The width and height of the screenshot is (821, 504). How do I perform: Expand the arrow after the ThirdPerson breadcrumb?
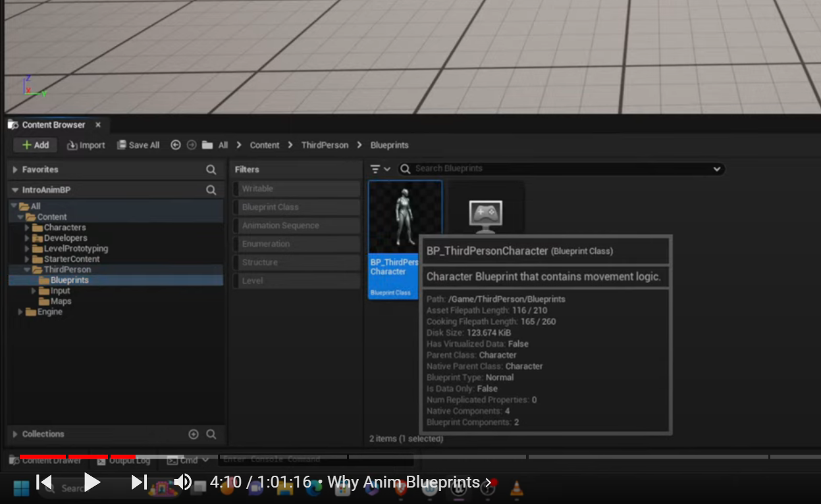359,145
